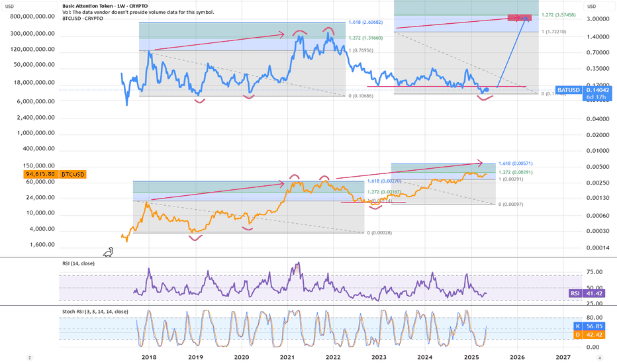This screenshot has width=617, height=364.
Task: Click 1,600.00 on the left price axis
Action: (x=41, y=245)
